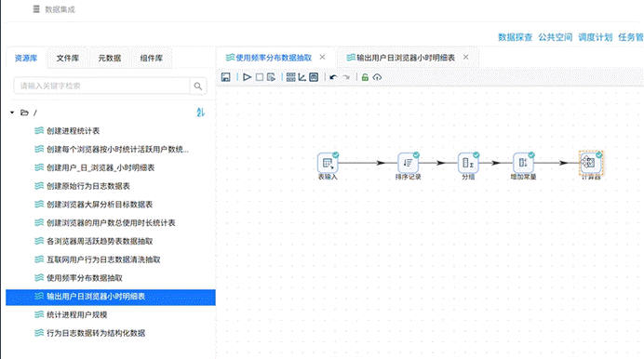Click the save icon in canvas toolbar
The height and width of the screenshot is (359, 644).
tap(225, 77)
